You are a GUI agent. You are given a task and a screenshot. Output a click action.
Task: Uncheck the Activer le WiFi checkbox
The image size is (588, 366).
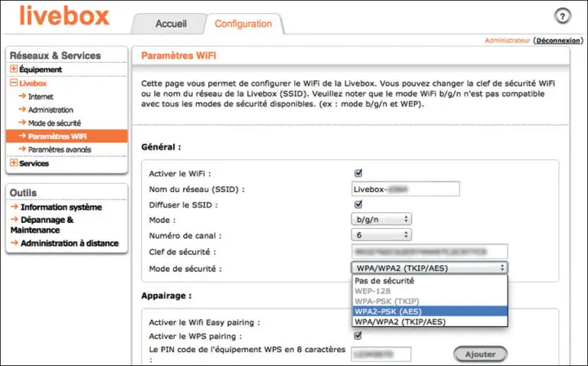tap(358, 173)
